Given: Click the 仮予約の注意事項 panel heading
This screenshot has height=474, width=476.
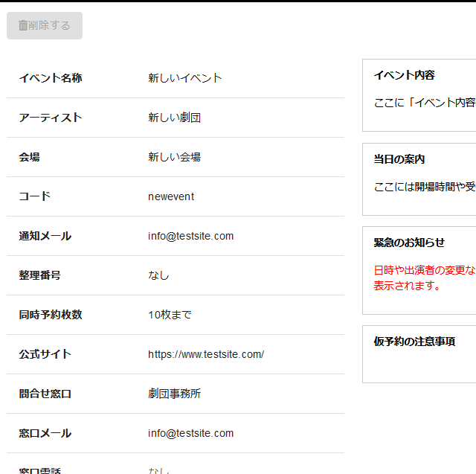Looking at the screenshot, I should (x=414, y=342).
